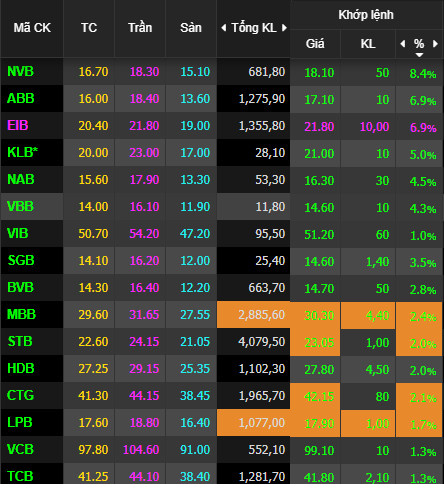444x484 pixels.
Task: Open stock symbol EIB
Action: pyautogui.click(x=18, y=125)
